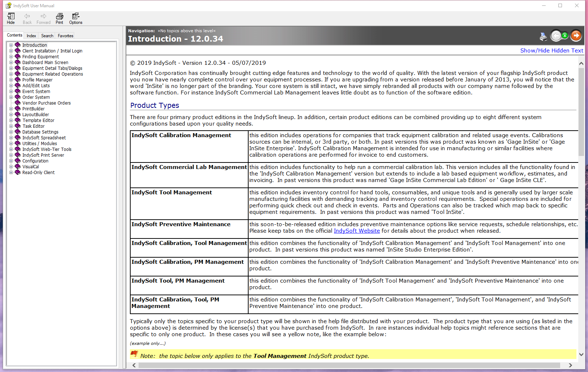Follow the IndySoft Website link
Screen dimensions: 588x372
[356, 231]
